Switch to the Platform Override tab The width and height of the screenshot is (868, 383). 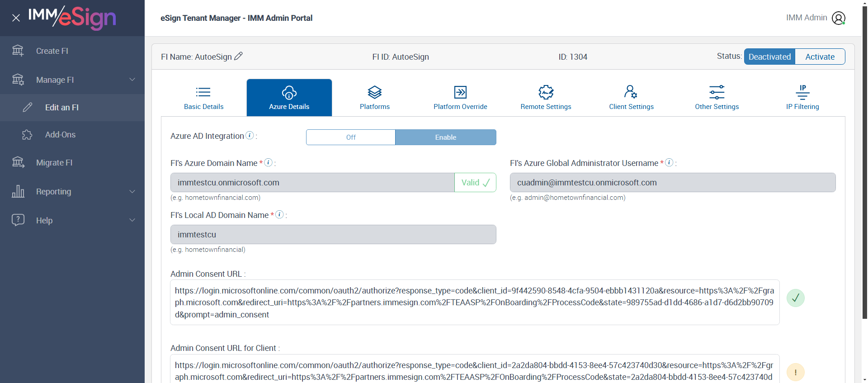460,98
